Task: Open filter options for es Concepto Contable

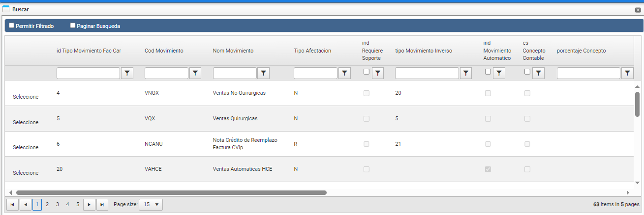Action: [538, 73]
